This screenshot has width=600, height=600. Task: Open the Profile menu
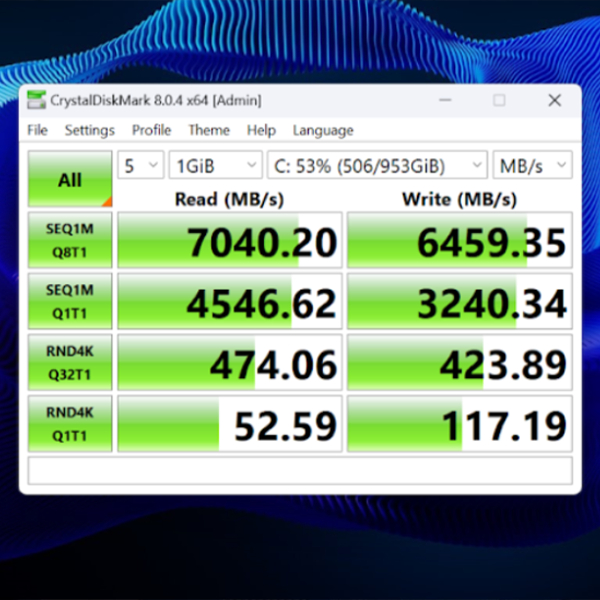pyautogui.click(x=151, y=130)
